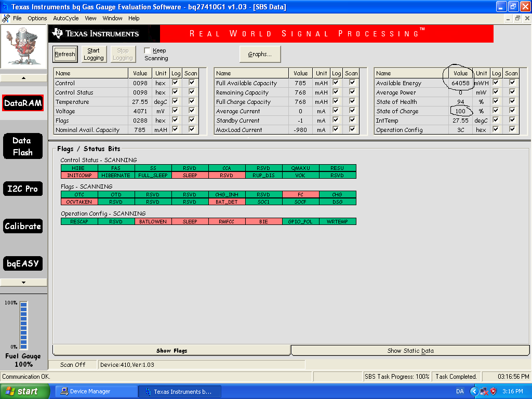Open the DataRAM sidebar page
The width and height of the screenshot is (532, 399).
point(23,103)
